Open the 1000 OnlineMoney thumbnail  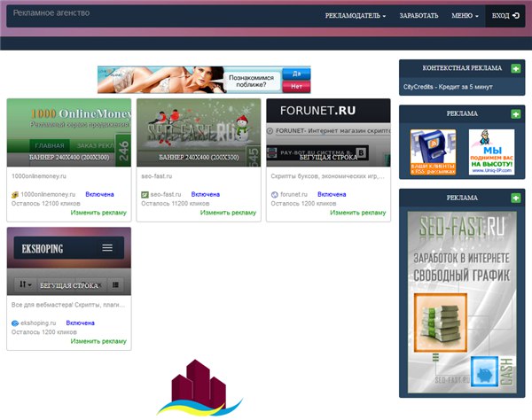tap(69, 133)
